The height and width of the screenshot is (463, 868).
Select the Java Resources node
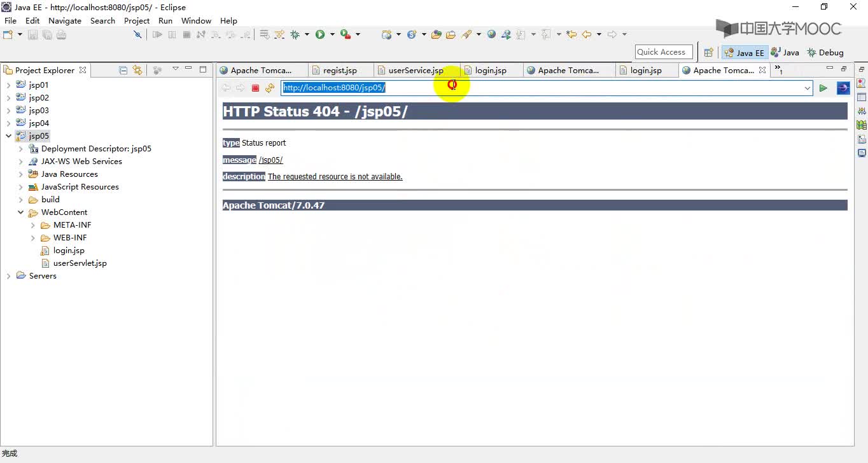coord(69,174)
